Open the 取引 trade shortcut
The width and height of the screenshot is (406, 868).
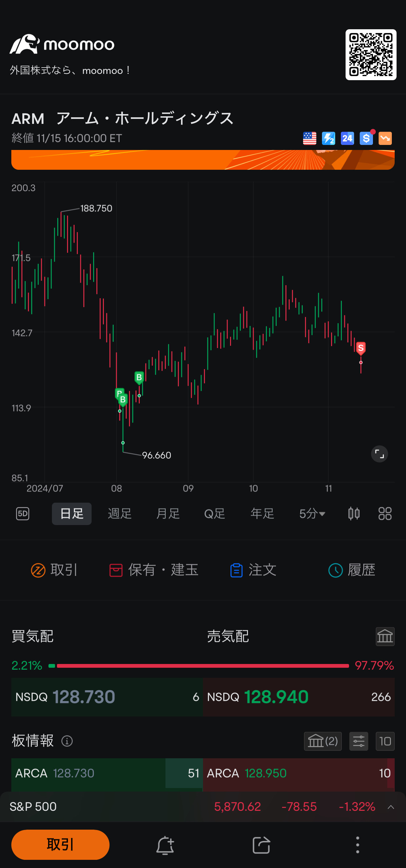[54, 570]
